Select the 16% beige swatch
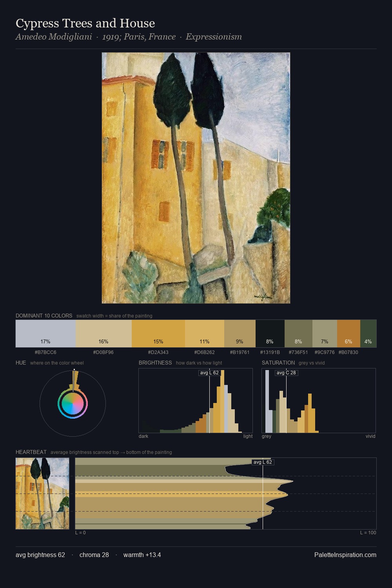The height and width of the screenshot is (588, 392). point(103,334)
